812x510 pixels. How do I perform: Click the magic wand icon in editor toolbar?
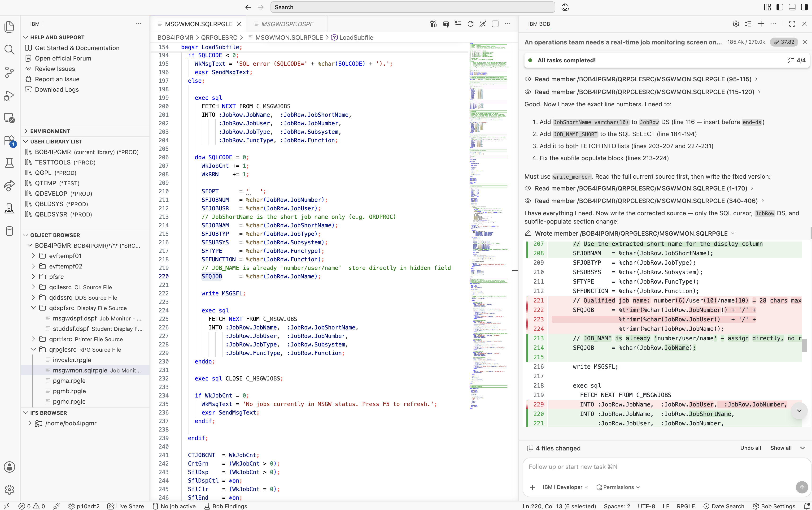coord(483,24)
